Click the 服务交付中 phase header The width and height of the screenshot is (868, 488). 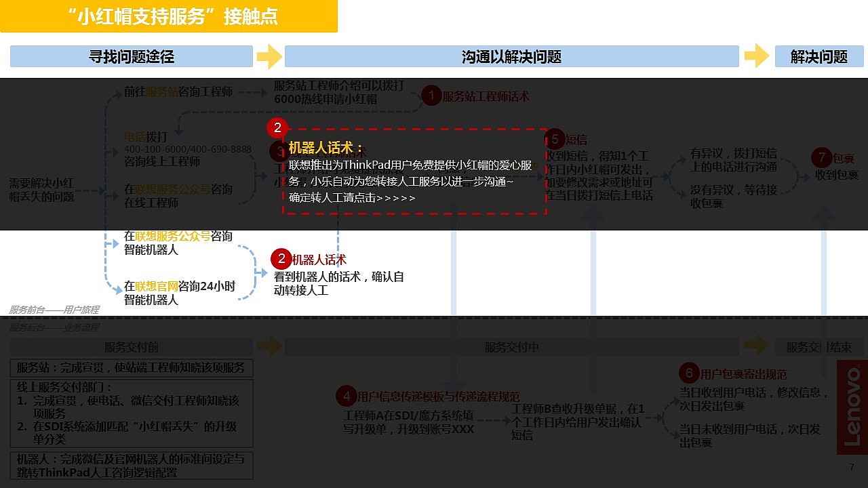[511, 347]
